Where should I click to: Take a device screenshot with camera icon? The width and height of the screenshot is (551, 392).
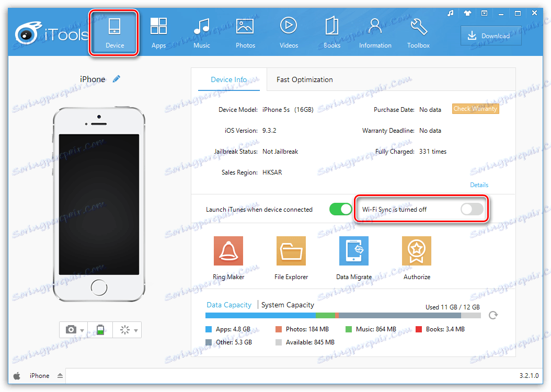71,330
